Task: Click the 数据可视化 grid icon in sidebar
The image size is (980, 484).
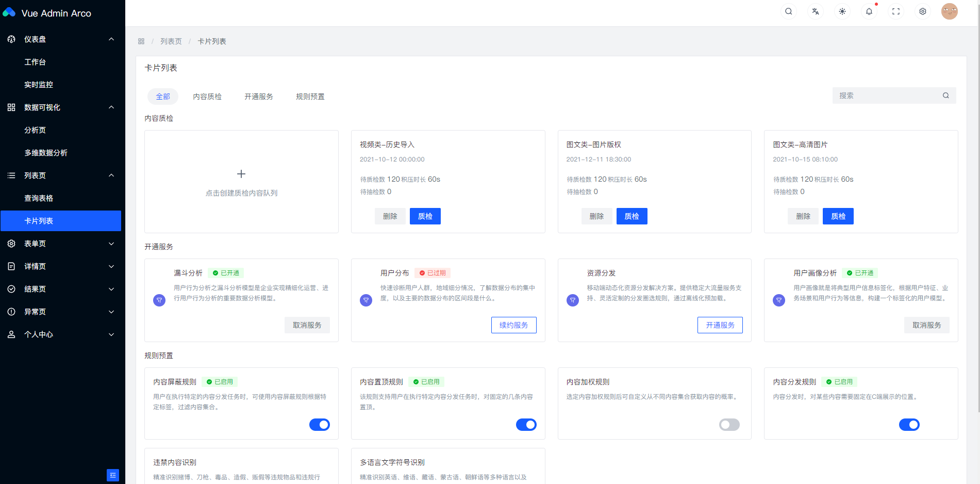Action: 11,107
